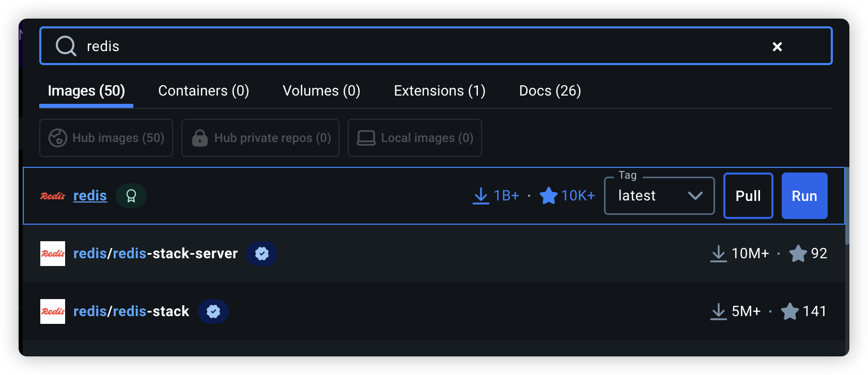Click into the search field containing redis
The width and height of the screenshot is (868, 375).
pyautogui.click(x=413, y=46)
